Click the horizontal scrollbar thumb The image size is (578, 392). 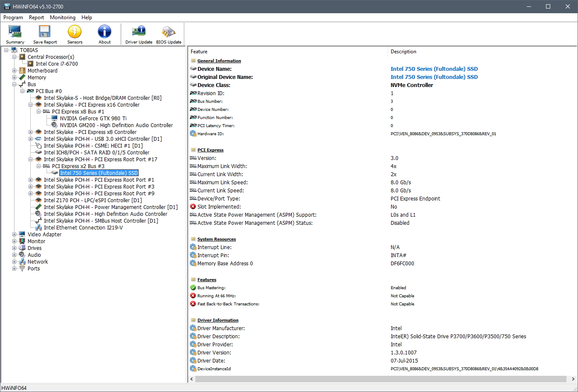click(381, 379)
